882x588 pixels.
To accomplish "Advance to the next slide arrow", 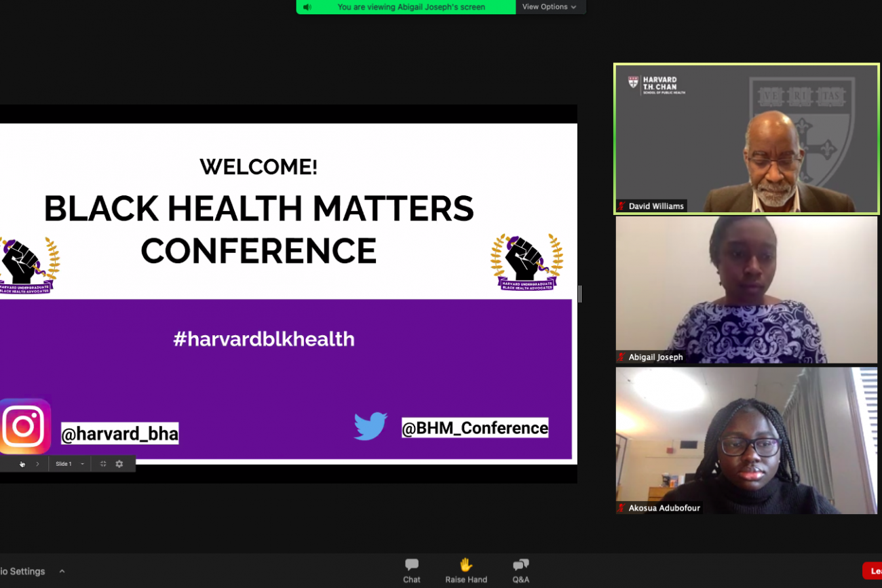I will [37, 464].
